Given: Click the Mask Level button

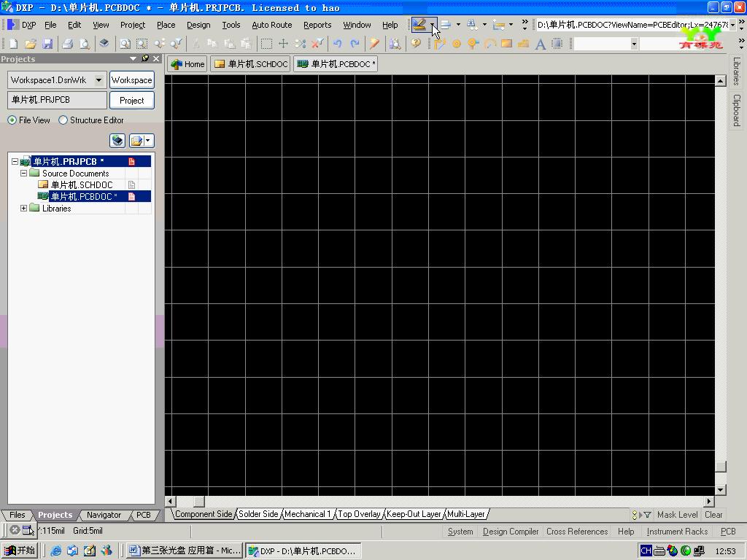Looking at the screenshot, I should (x=678, y=515).
